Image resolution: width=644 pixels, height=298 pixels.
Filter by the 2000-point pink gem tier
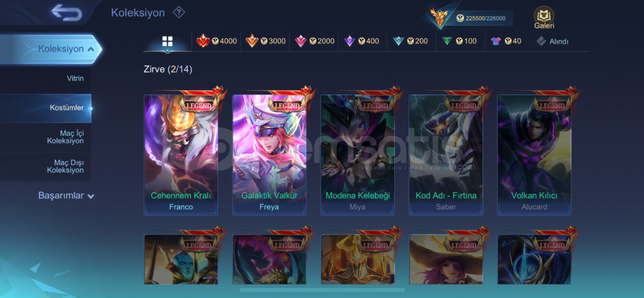point(314,41)
